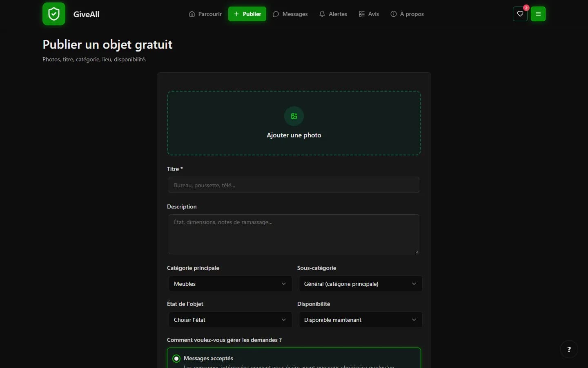Screen dimensions: 588x368
Task: Click the photo upload drop zone
Action: pos(294,123)
